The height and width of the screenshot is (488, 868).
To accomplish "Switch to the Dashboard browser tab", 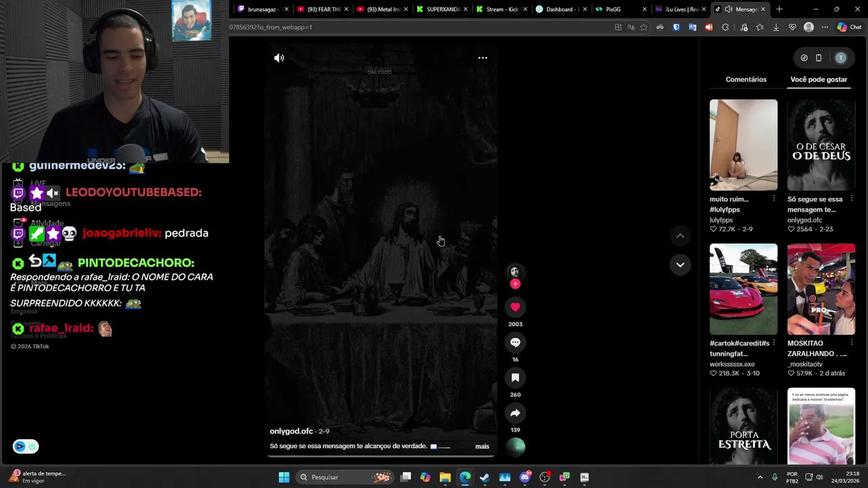I will (x=561, y=9).
